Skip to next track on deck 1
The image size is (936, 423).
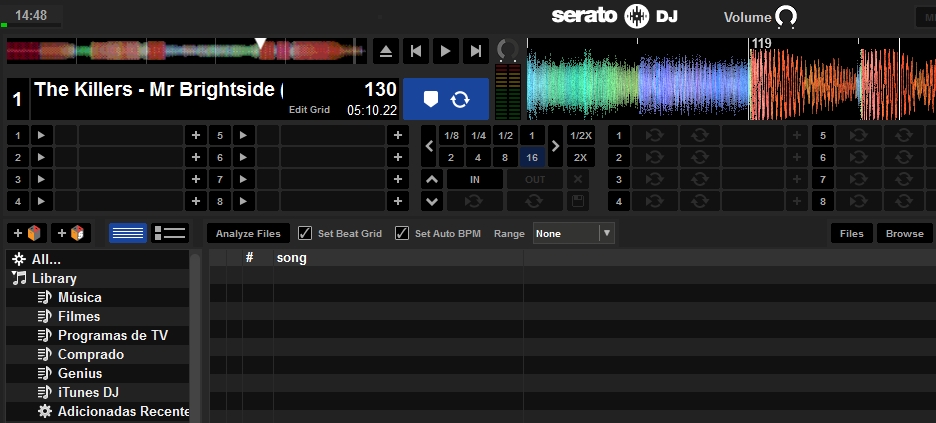pos(476,51)
